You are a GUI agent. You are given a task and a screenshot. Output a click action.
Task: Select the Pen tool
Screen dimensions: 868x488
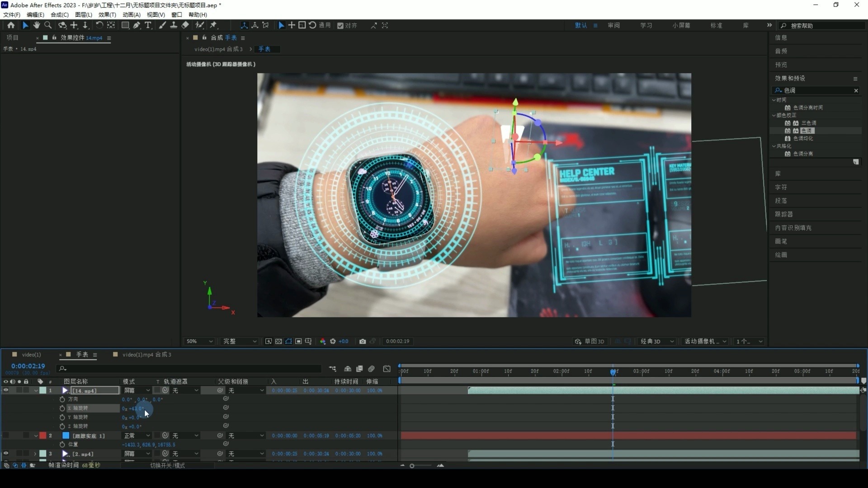(x=137, y=25)
